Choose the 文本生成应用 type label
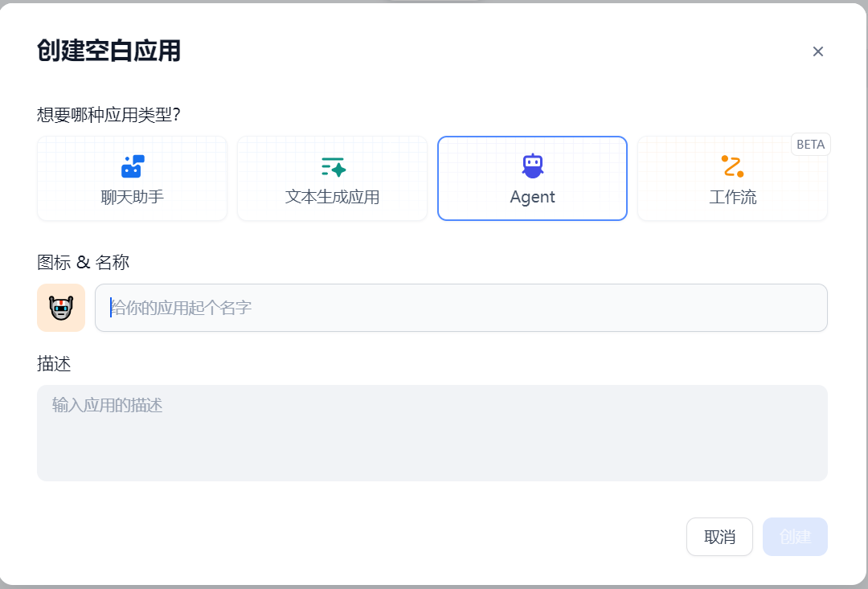This screenshot has width=868, height=589. (x=333, y=198)
